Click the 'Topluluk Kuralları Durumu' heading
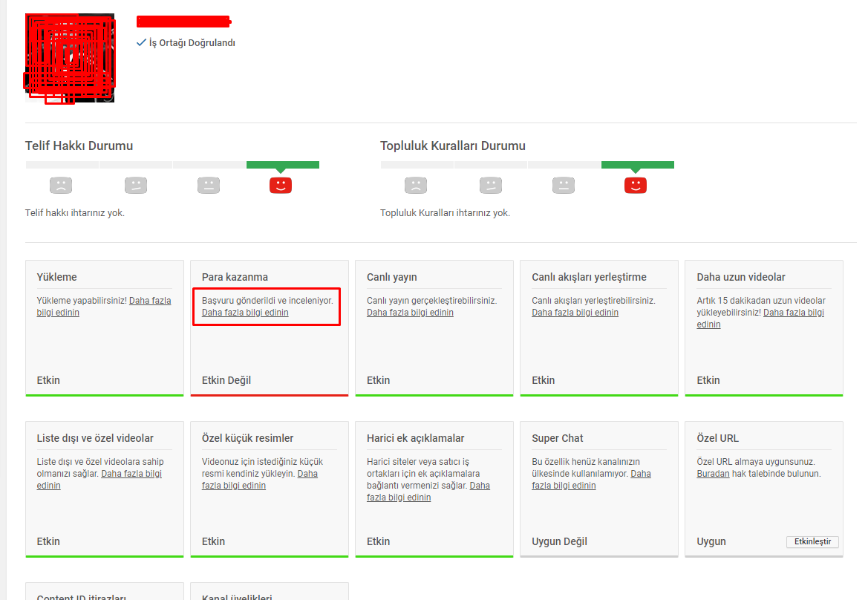Image resolution: width=868 pixels, height=600 pixels. pyautogui.click(x=453, y=146)
